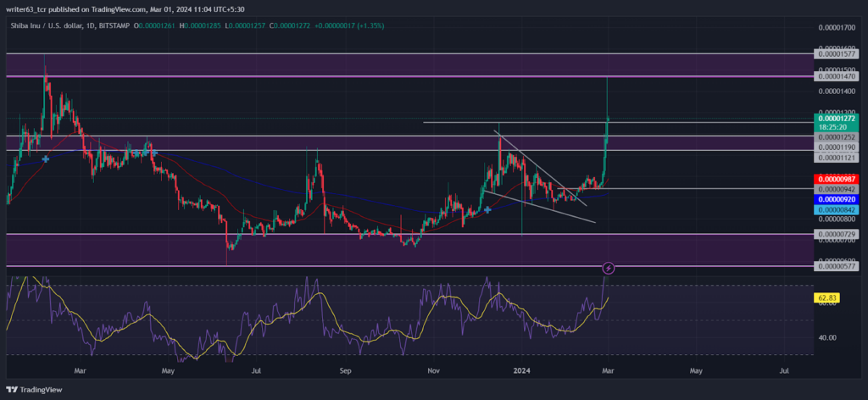The height and width of the screenshot is (400, 868).
Task: Click the 0.00000800 price axis tick
Action: pyautogui.click(x=835, y=219)
